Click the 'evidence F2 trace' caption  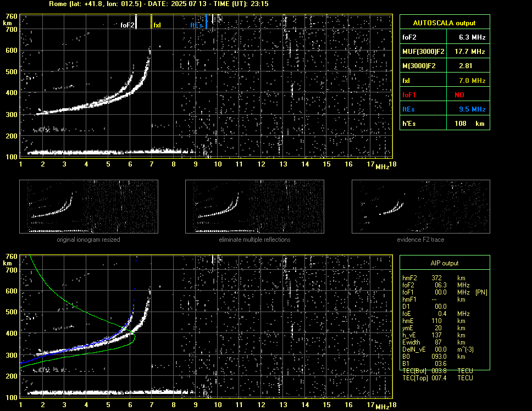(420, 240)
